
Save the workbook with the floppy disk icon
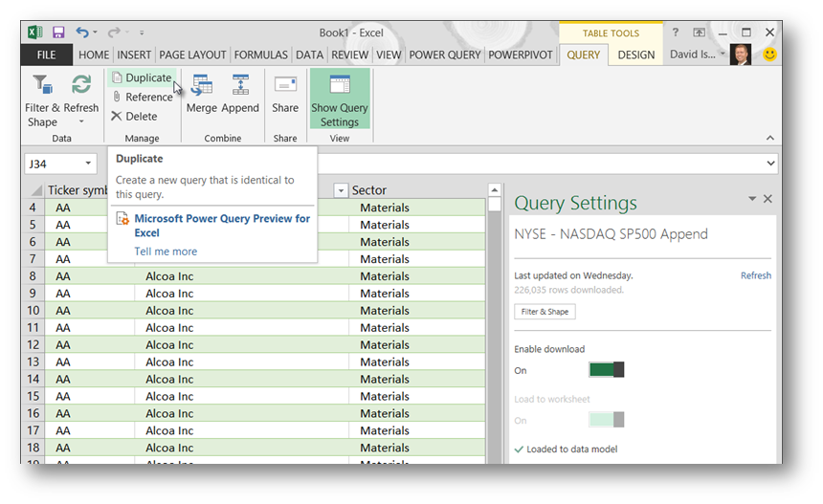58,33
